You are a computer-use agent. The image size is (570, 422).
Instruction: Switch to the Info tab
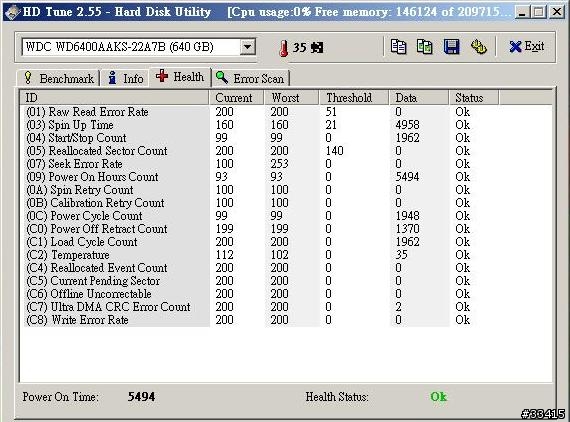coord(125,78)
